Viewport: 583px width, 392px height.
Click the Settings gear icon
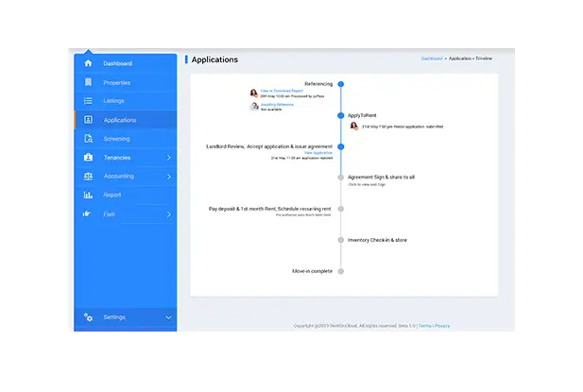point(88,317)
